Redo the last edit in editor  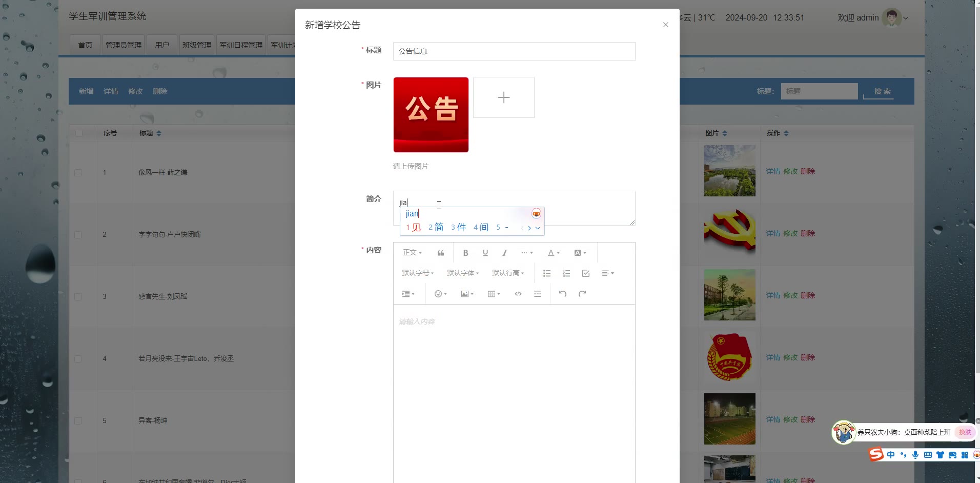pyautogui.click(x=582, y=294)
